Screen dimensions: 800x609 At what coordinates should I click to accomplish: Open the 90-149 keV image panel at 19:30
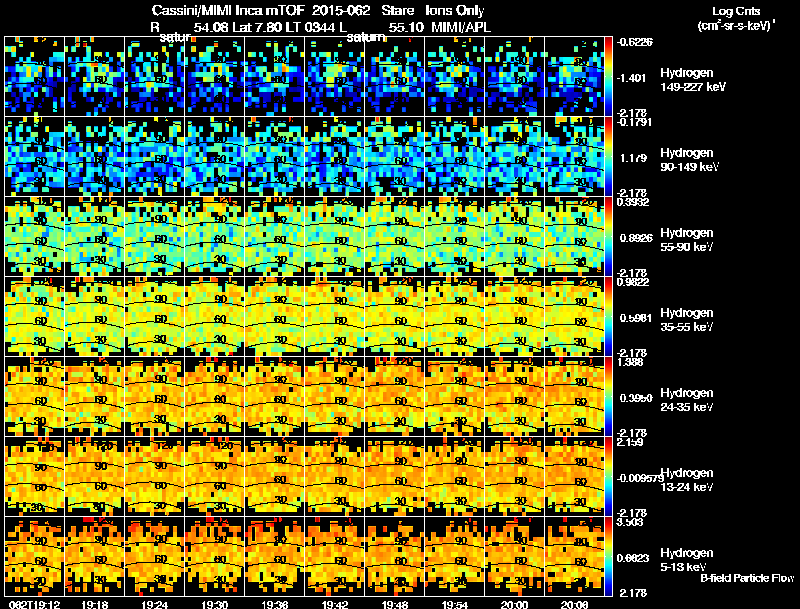pyautogui.click(x=215, y=157)
